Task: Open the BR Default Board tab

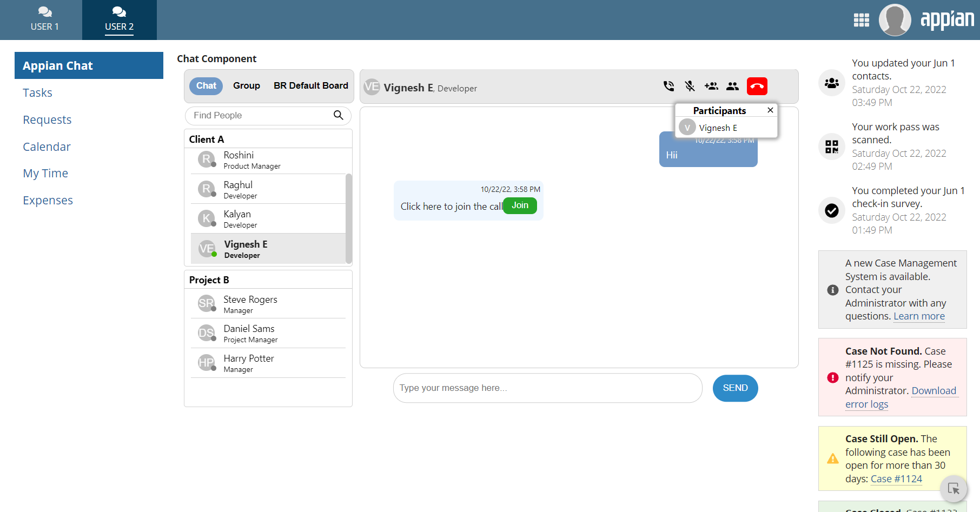Action: 310,86
